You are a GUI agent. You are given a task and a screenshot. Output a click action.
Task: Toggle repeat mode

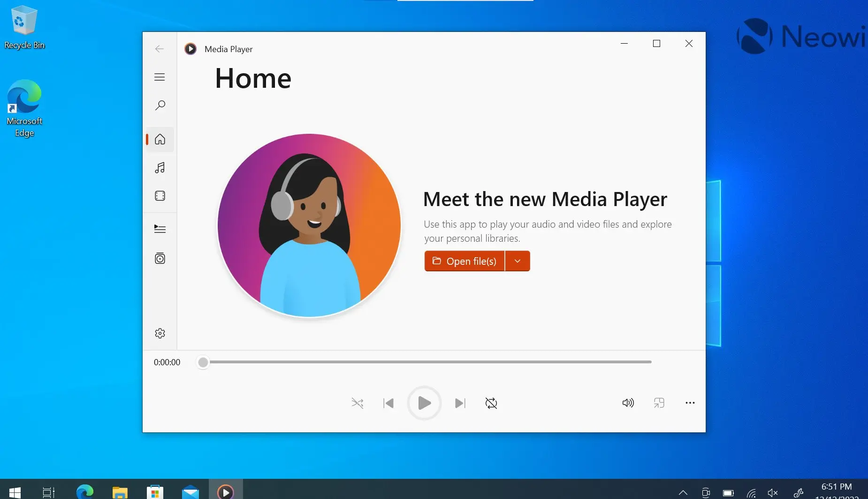tap(491, 403)
